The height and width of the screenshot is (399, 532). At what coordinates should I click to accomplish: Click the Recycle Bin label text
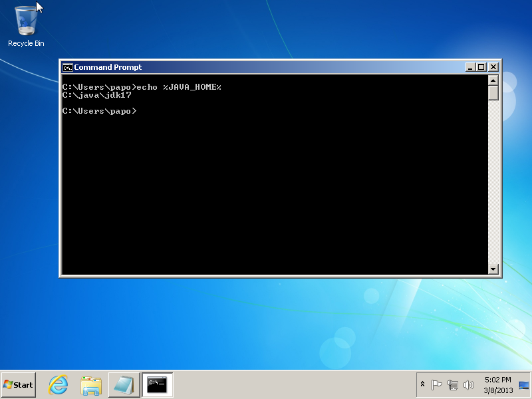click(26, 43)
